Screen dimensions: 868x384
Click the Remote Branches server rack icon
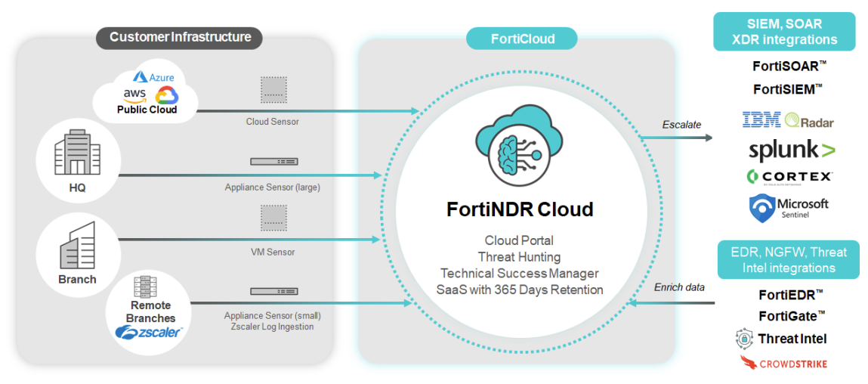(145, 287)
